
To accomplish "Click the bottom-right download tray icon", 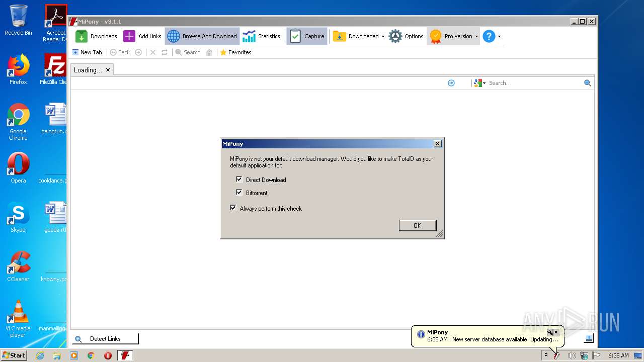I will coord(589,338).
